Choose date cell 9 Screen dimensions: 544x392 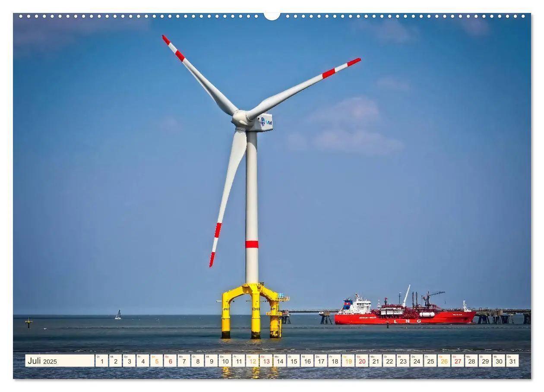pos(211,361)
